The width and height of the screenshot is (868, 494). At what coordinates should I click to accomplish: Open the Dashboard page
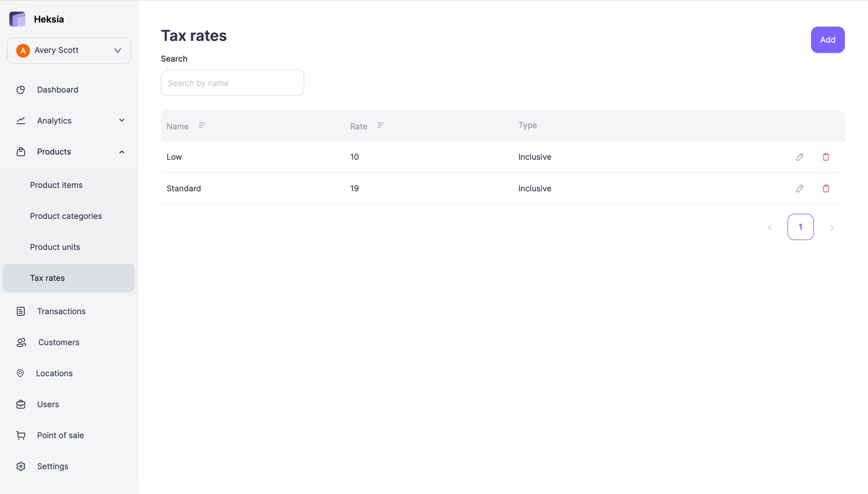57,90
